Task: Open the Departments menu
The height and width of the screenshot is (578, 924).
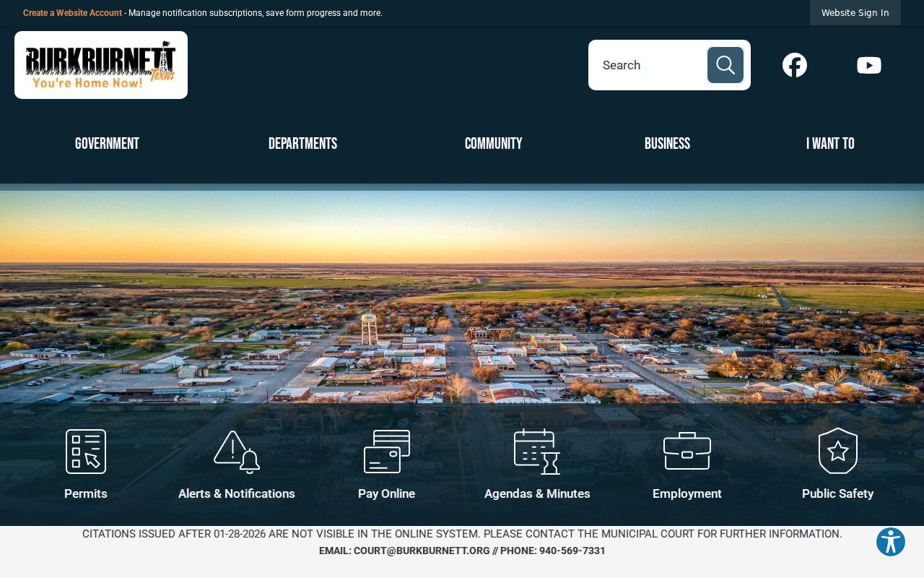Action: coord(302,144)
